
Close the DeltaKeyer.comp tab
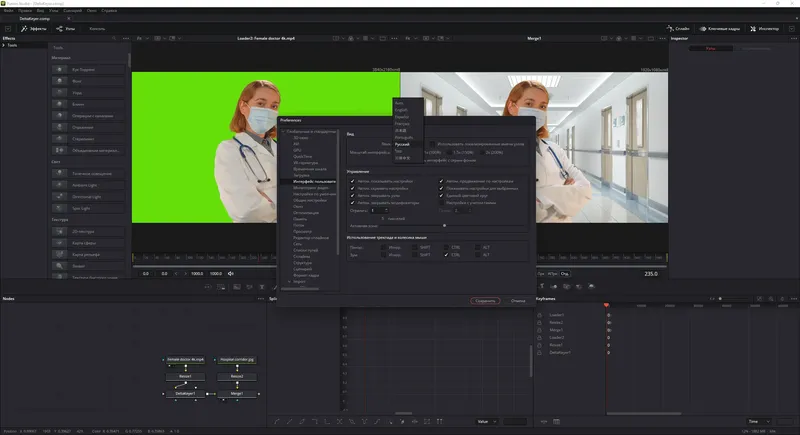pos(69,19)
